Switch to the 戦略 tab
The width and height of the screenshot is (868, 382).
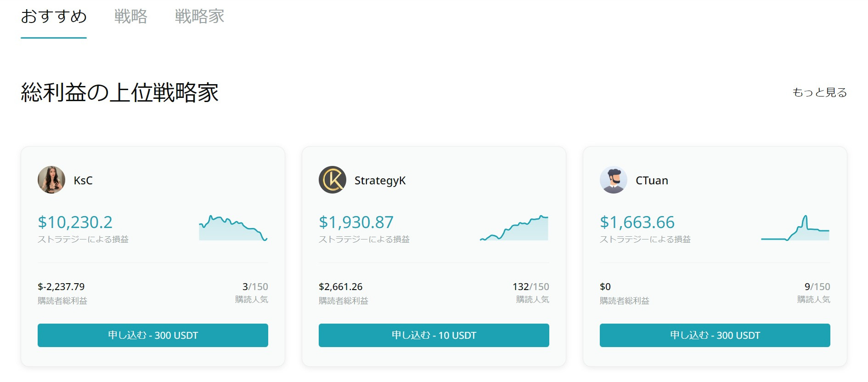point(130,17)
